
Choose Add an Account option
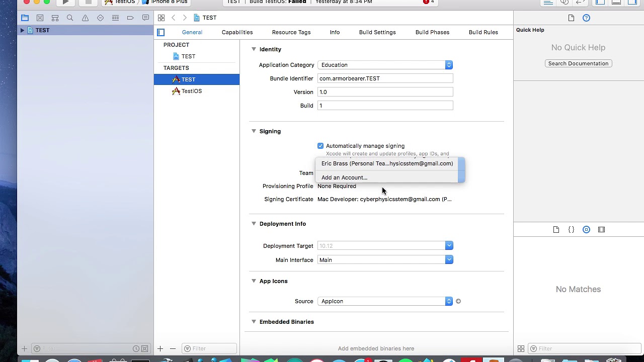pyautogui.click(x=387, y=177)
